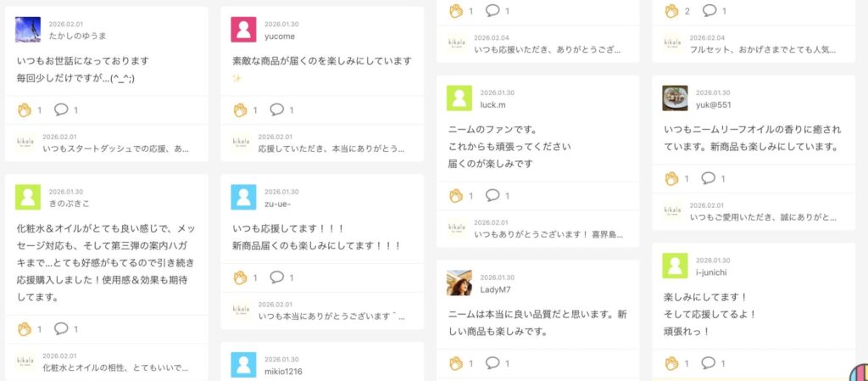This screenshot has height=381, width=868.
Task: Expand kikala reply under きのぶきこ's comment
Action: coord(114,368)
